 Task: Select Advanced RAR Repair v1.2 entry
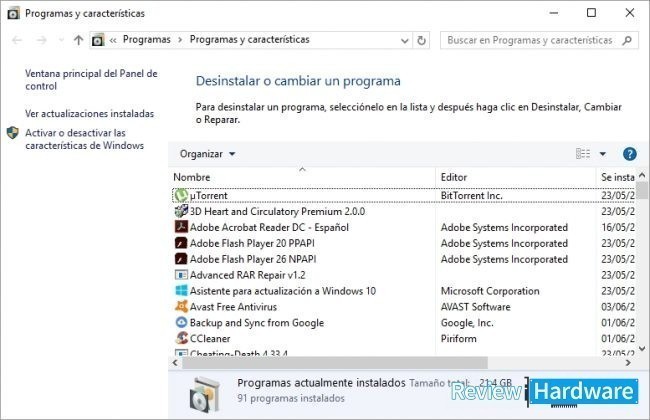point(247,275)
